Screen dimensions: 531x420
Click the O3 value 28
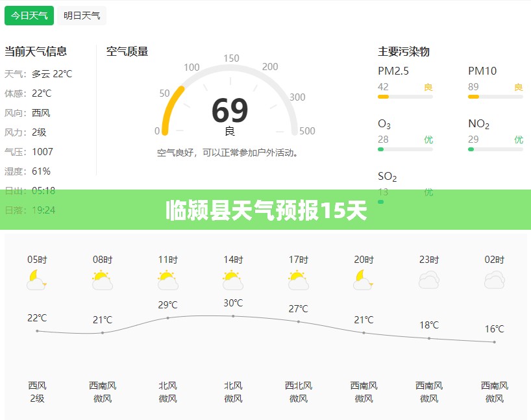(x=383, y=140)
